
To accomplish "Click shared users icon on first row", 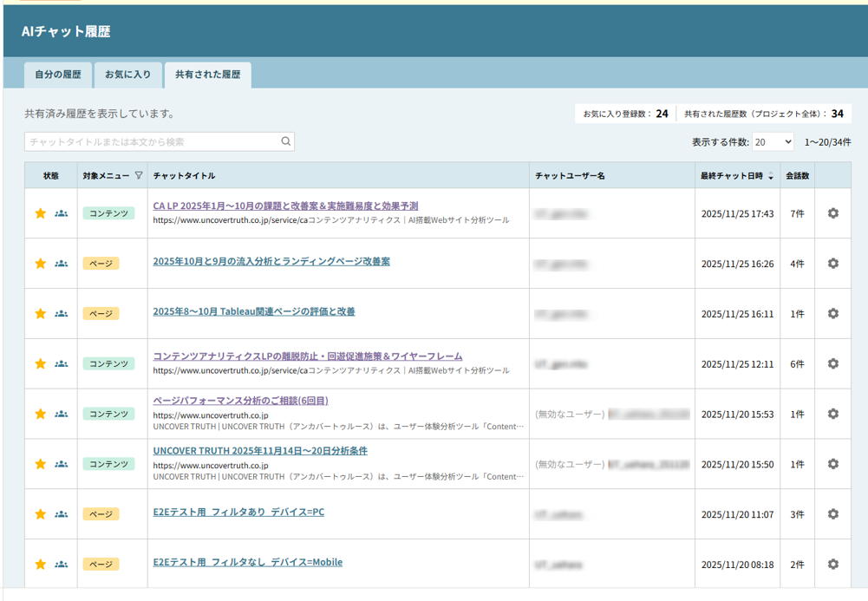I will pos(61,213).
